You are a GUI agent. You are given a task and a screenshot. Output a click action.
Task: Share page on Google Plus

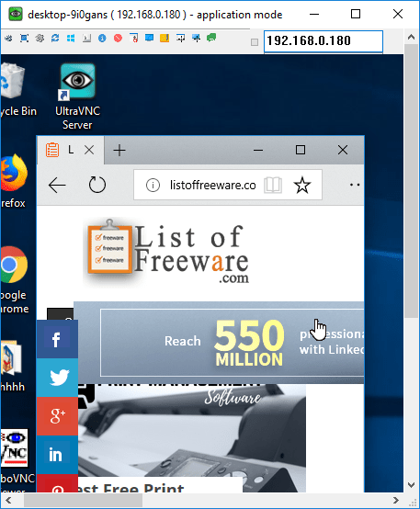(57, 416)
